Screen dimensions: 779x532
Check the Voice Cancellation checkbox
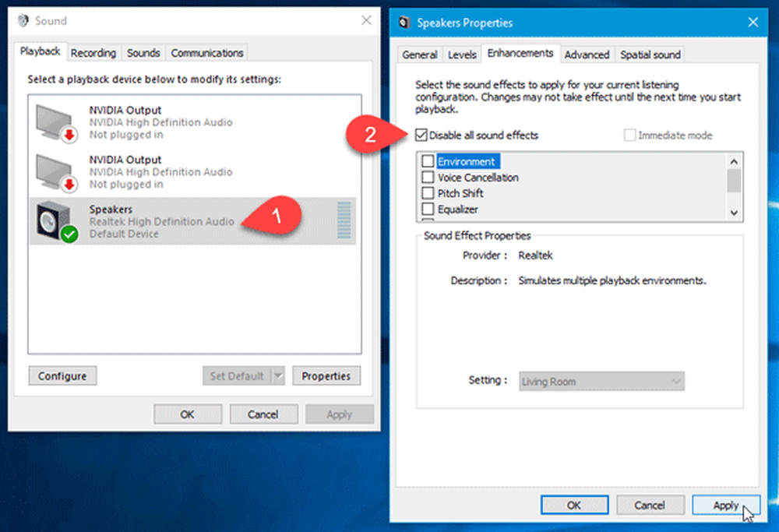428,178
